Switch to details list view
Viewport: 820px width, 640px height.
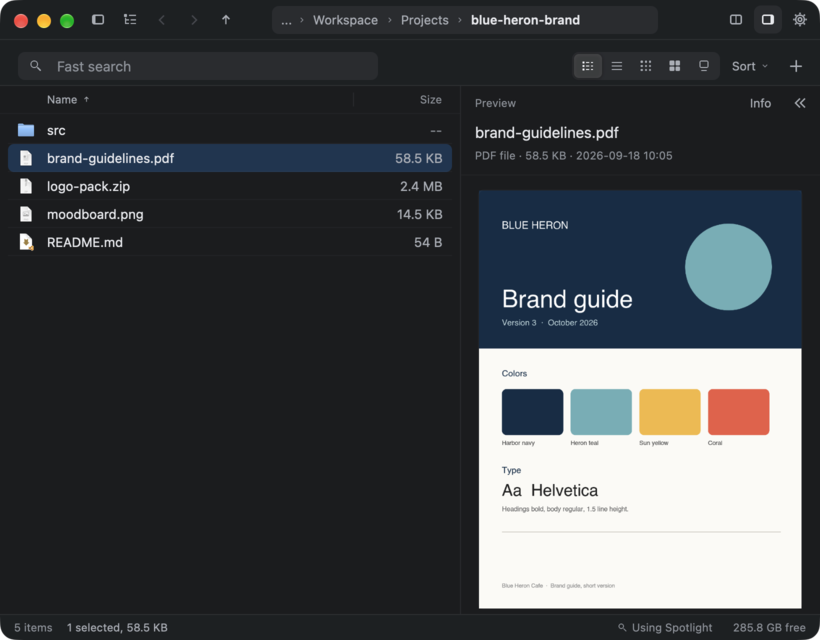[x=588, y=66]
